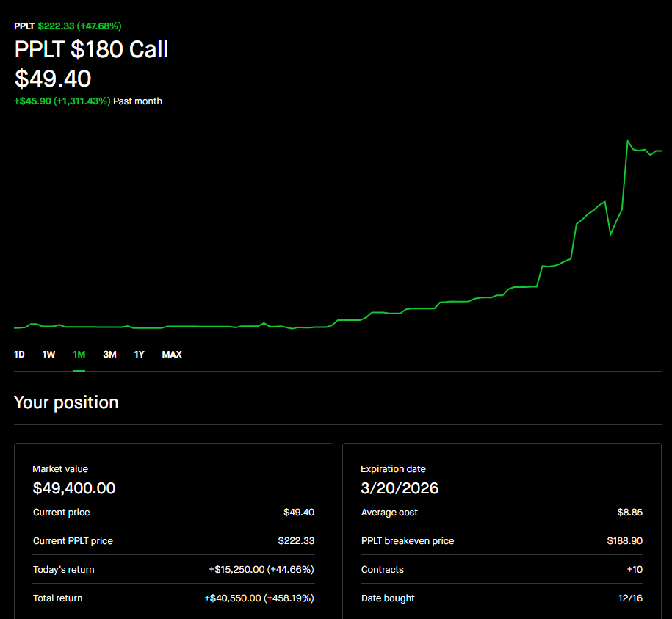Click the PPLT $180 Call title
The image size is (672, 619).
pyautogui.click(x=91, y=49)
